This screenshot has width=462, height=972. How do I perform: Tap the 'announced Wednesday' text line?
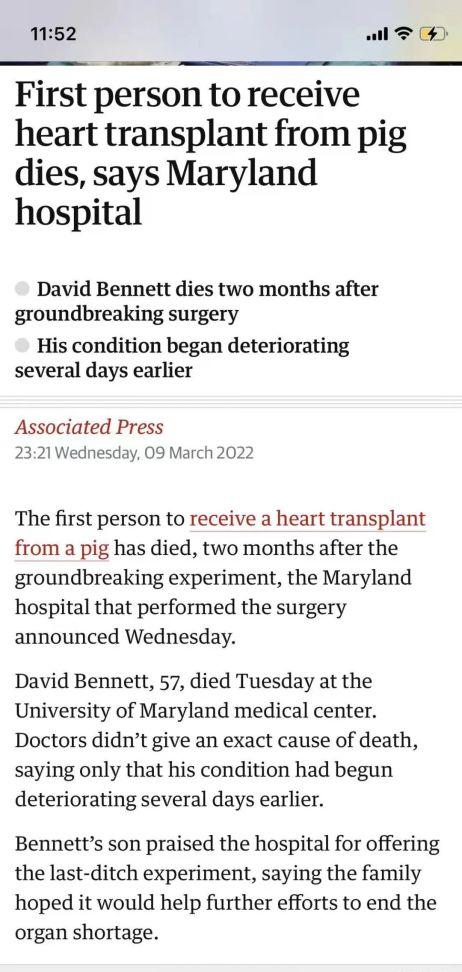[125, 637]
